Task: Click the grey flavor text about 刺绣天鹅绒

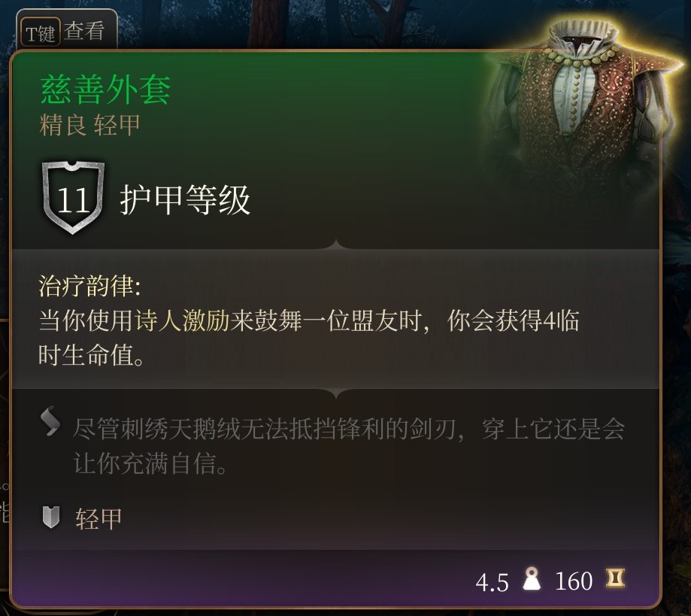Action: 349,445
